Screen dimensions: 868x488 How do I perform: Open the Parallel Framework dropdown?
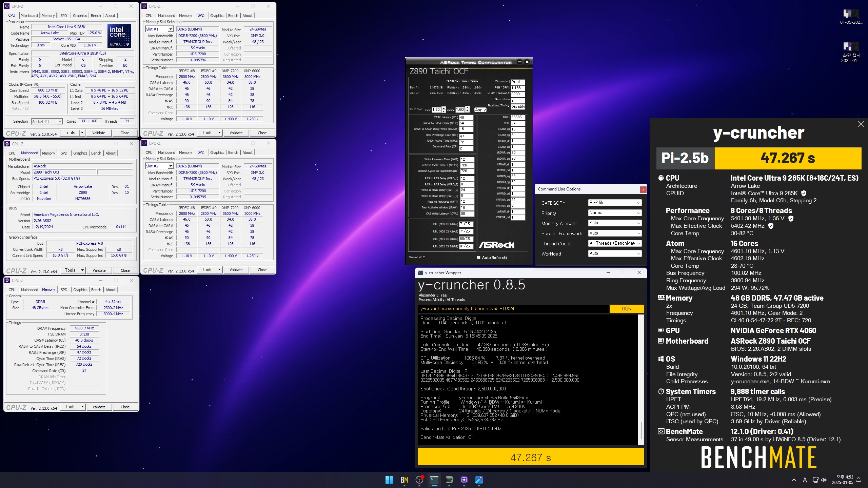pyautogui.click(x=615, y=233)
